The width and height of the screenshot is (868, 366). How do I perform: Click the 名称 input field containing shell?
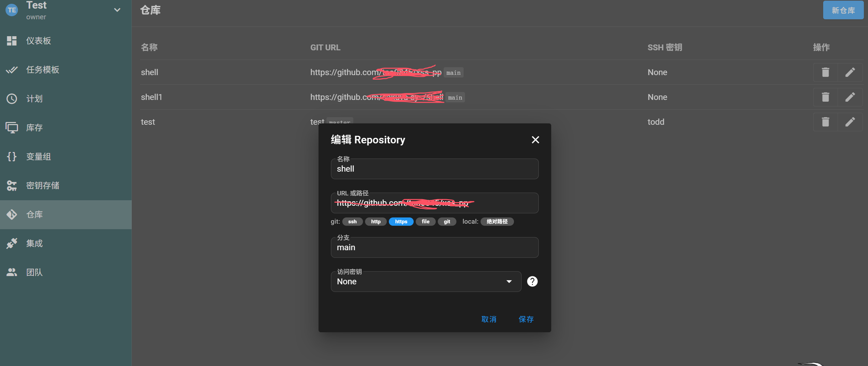click(x=435, y=169)
